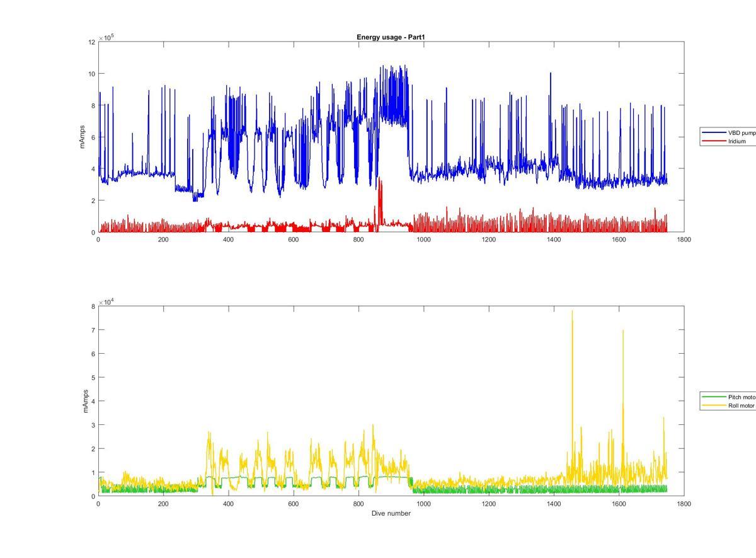Click the x-axis tick "600" under the VBD pump plot
The image size is (756, 558).
294,240
